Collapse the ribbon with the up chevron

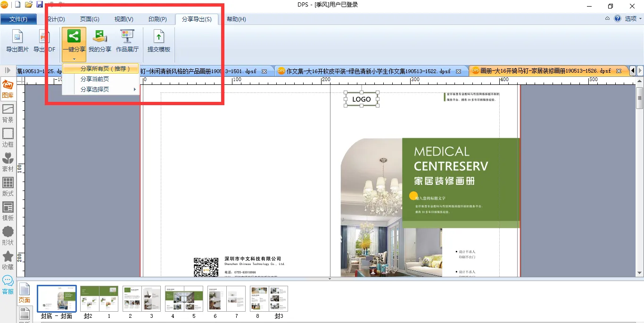pyautogui.click(x=607, y=19)
